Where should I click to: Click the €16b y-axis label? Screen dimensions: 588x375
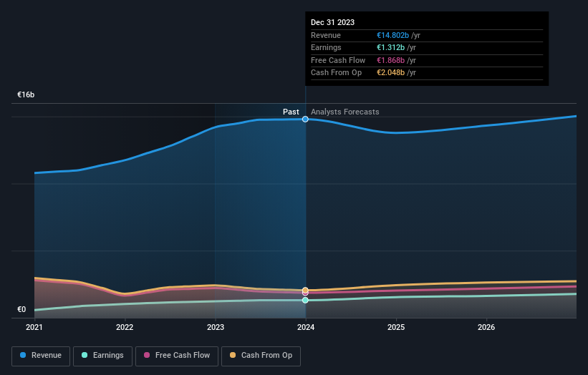[x=26, y=94]
